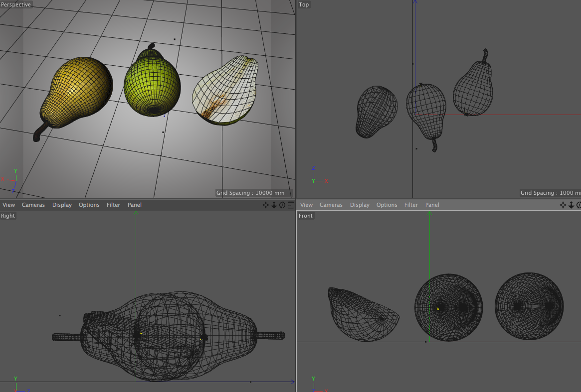581x392 pixels.
Task: Click the move camera icon in Right viewport
Action: click(x=266, y=205)
